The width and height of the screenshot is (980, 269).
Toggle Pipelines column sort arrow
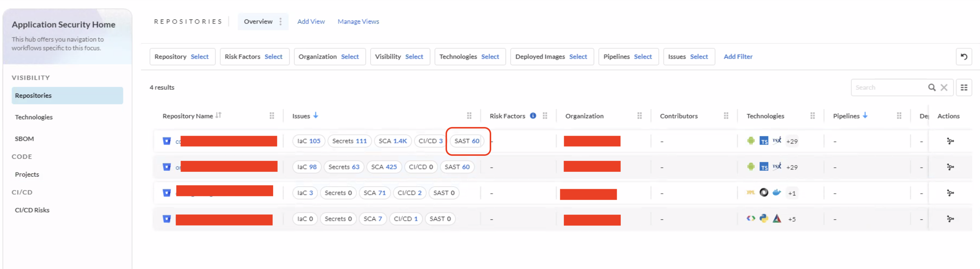(x=865, y=115)
